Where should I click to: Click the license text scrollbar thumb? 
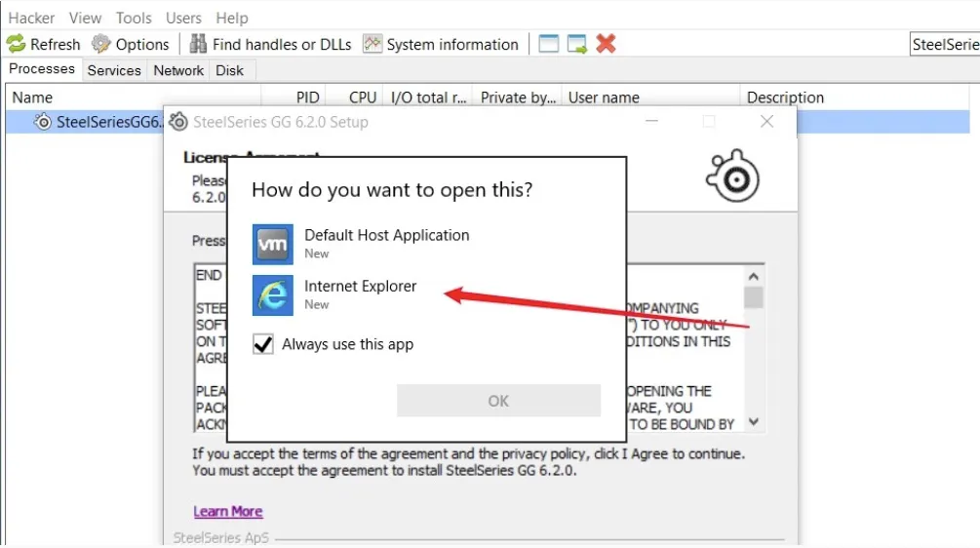753,296
